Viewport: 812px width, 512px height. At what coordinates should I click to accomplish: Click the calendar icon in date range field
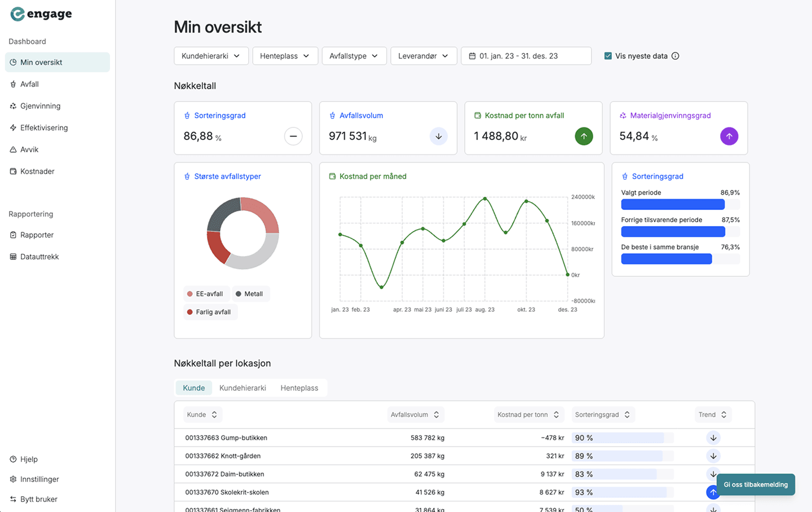[x=472, y=56]
